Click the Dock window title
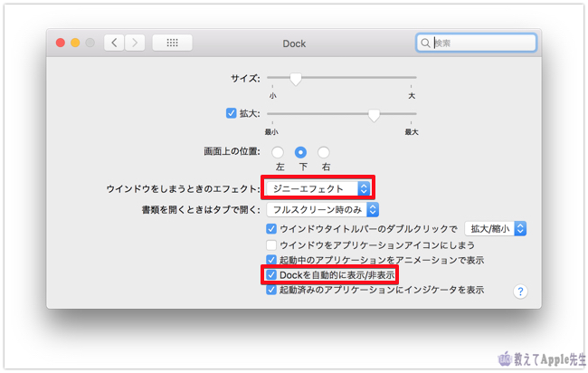 (294, 43)
